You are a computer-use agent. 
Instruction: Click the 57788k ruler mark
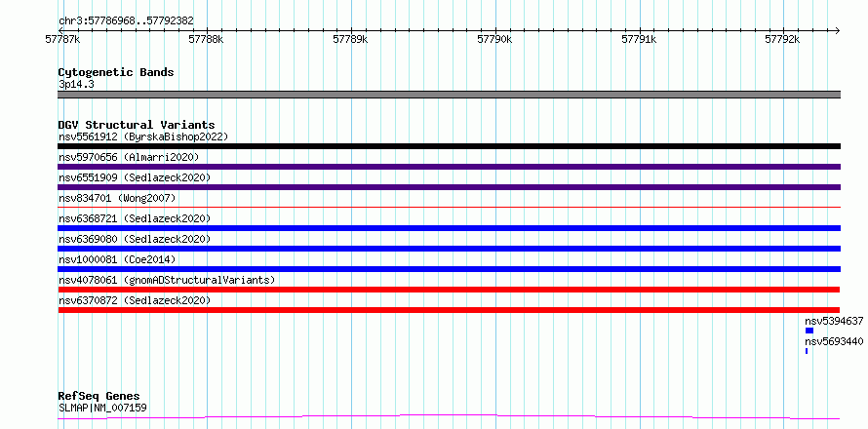207,39
